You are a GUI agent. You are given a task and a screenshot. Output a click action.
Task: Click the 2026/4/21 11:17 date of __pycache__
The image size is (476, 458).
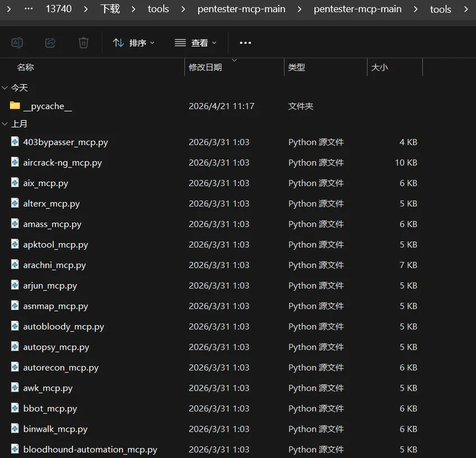tap(222, 106)
